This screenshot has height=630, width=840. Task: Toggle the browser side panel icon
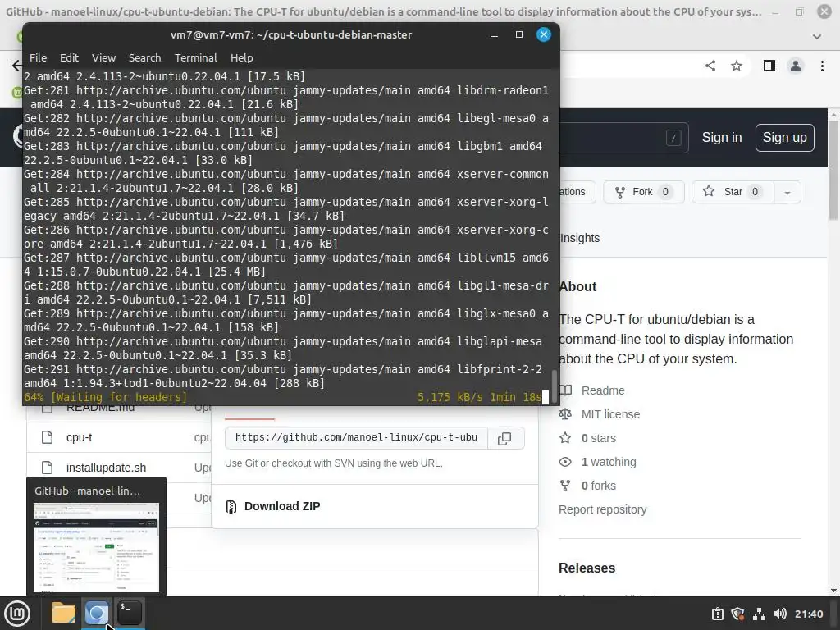pos(769,66)
